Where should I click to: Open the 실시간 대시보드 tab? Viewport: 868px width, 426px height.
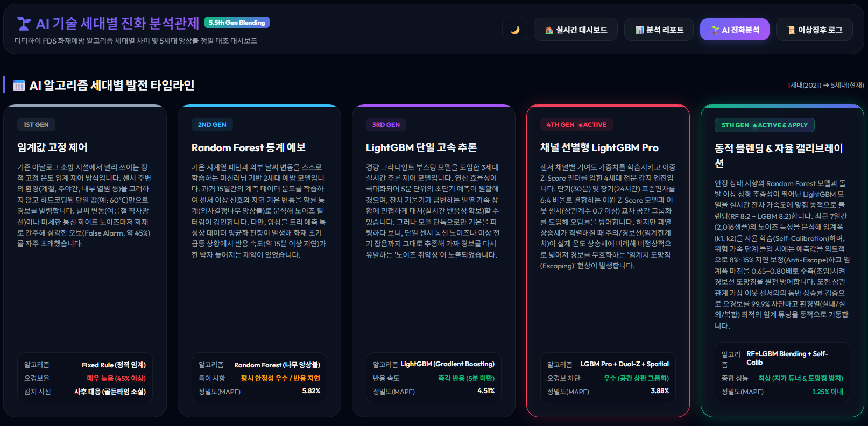tap(576, 30)
